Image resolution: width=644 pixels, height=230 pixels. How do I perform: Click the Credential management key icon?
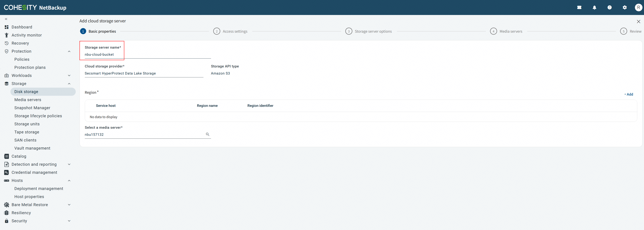[x=7, y=172]
